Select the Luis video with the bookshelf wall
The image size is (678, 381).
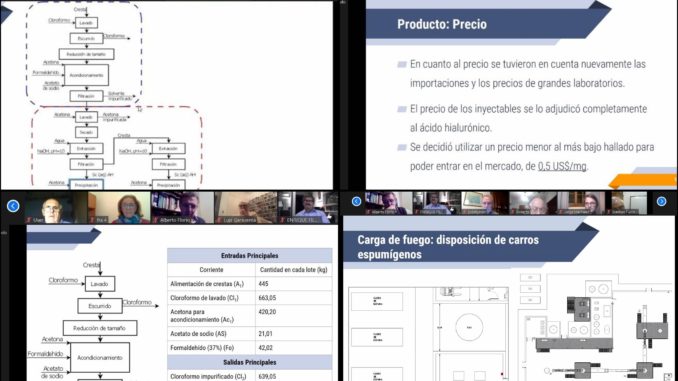coord(246,208)
